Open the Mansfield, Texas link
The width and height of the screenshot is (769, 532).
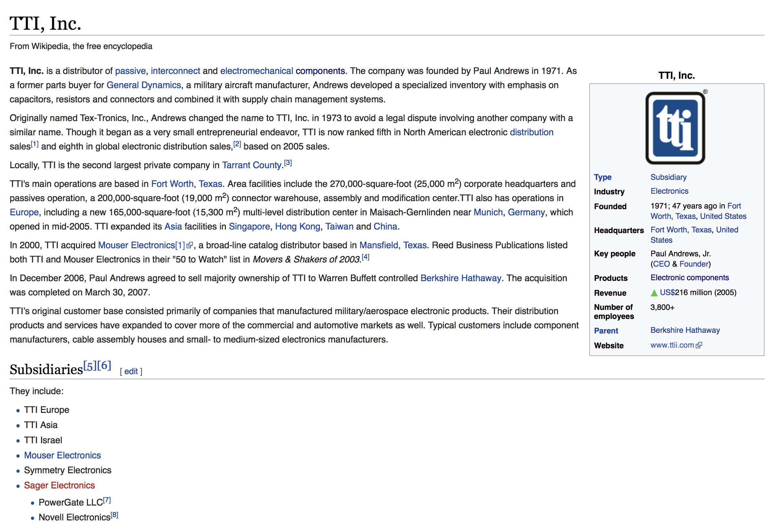(393, 245)
